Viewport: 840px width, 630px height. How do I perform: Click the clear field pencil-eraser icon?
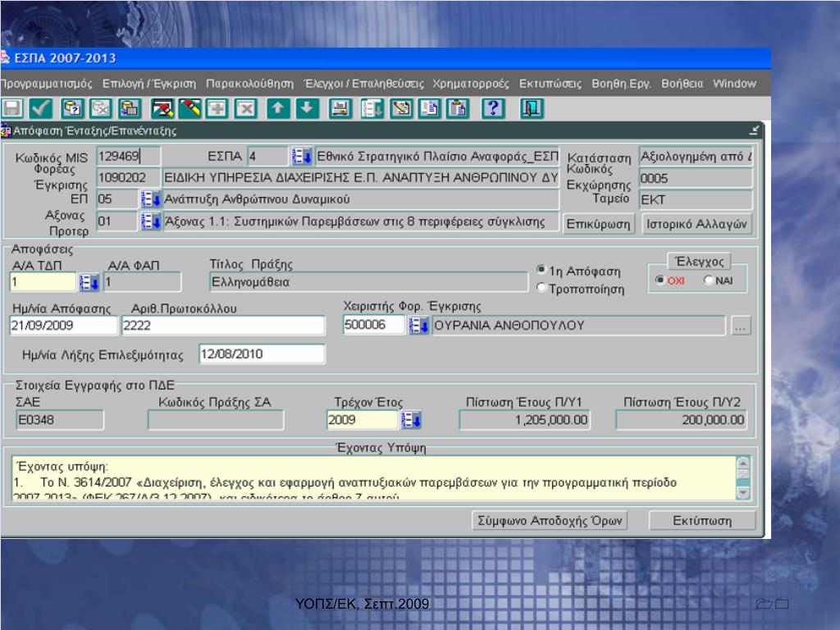189,109
